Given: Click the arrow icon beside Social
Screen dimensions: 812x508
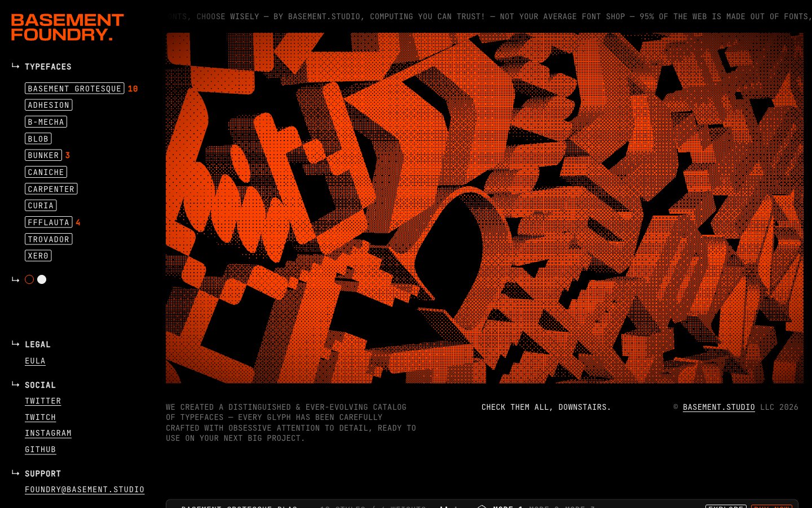Looking at the screenshot, I should pyautogui.click(x=16, y=384).
